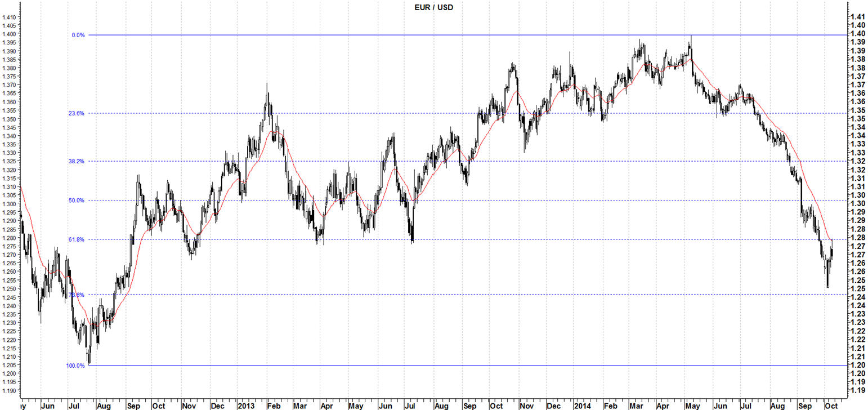Image resolution: width=868 pixels, height=414 pixels.
Task: Pick the "1.380" left-axis price label
Action: 9,68
